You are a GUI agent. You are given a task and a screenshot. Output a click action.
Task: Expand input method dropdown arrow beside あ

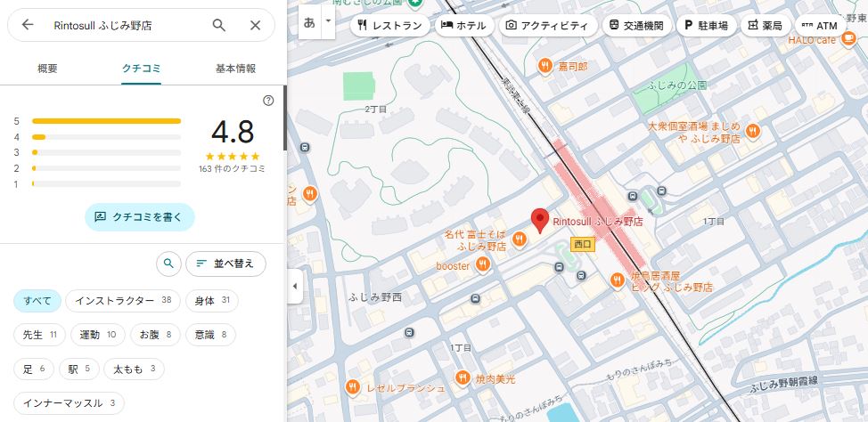click(x=328, y=21)
